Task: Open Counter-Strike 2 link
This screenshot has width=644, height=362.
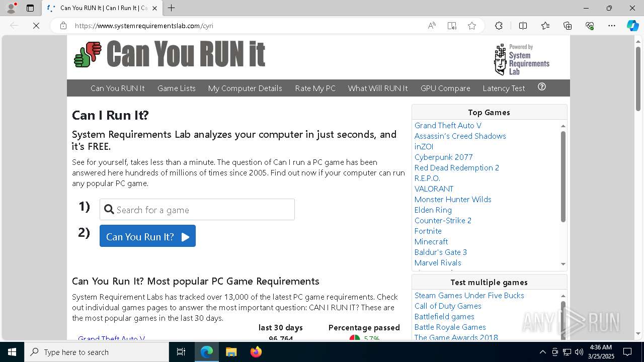Action: click(443, 220)
